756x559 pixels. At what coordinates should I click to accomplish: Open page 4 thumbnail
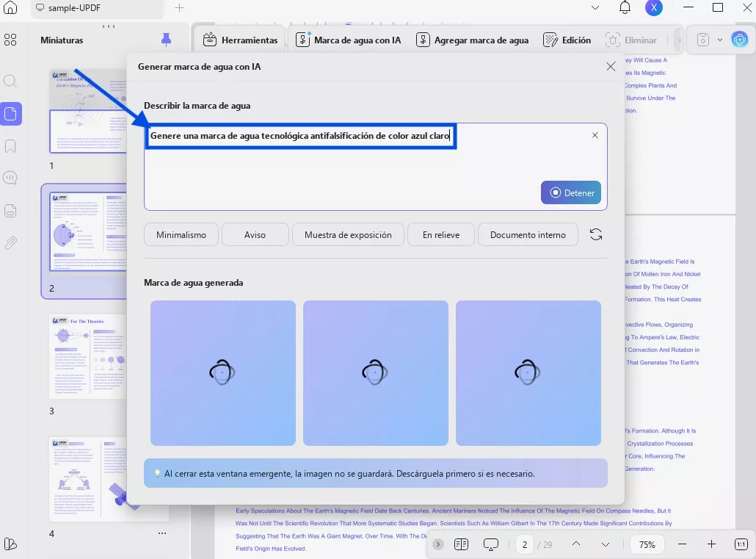pos(88,480)
